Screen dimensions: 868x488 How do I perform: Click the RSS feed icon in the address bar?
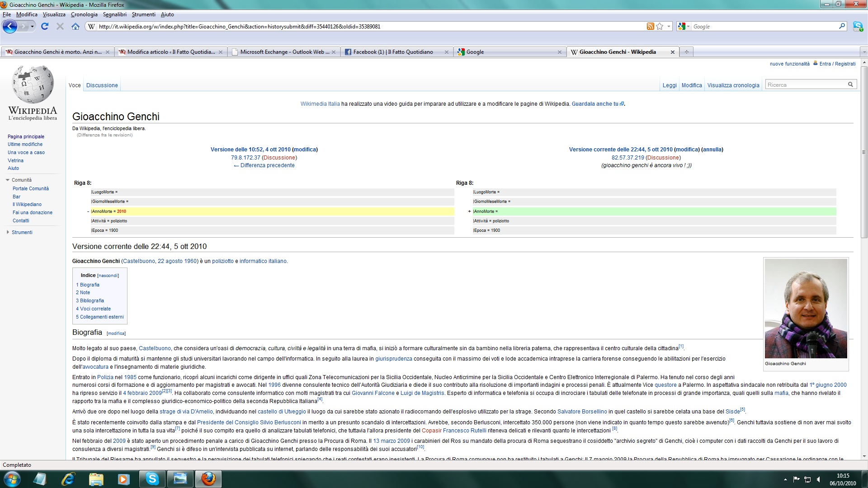(x=650, y=27)
